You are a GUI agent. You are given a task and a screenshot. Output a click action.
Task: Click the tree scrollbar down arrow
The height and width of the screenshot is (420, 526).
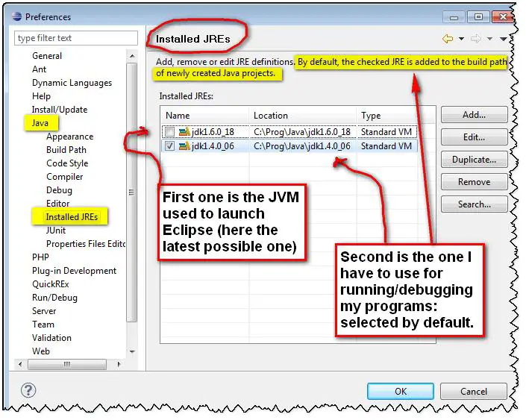132,351
